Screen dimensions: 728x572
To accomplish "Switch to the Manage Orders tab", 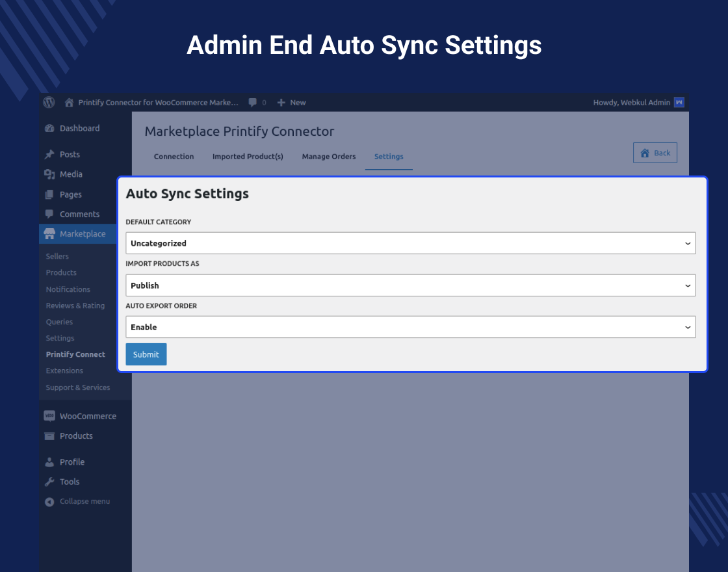I will [329, 157].
